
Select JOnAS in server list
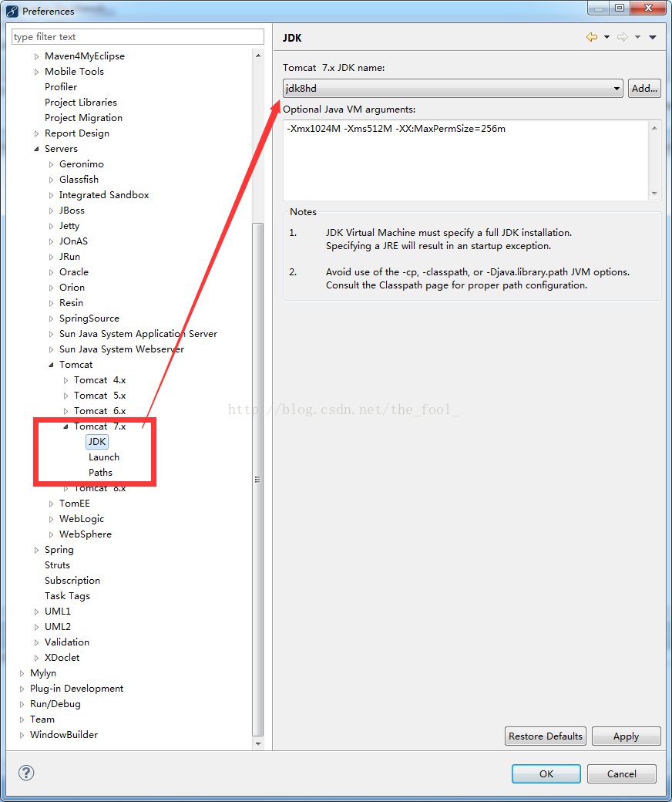pyautogui.click(x=73, y=241)
